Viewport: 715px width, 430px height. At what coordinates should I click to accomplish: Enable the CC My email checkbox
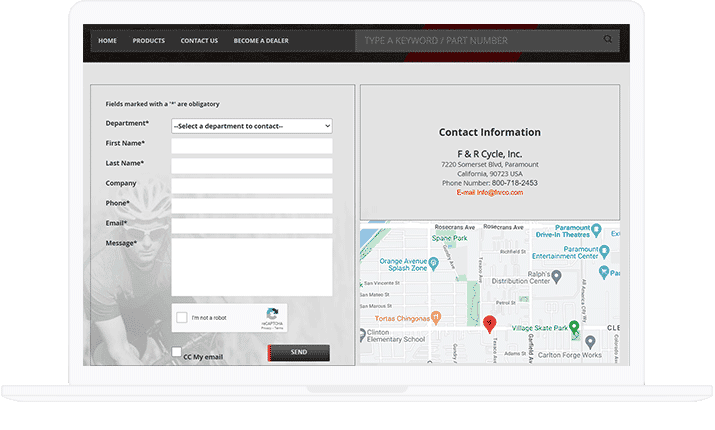pos(177,353)
